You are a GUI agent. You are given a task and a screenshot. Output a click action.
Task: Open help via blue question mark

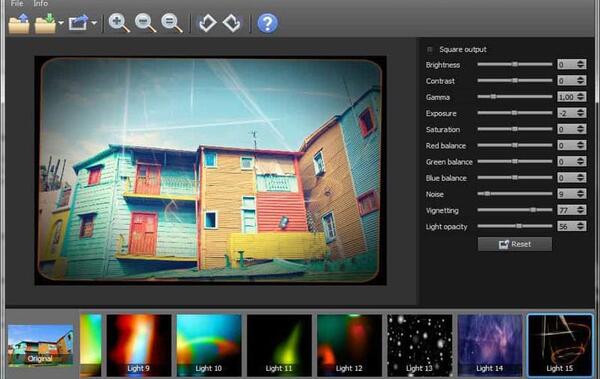pos(267,23)
